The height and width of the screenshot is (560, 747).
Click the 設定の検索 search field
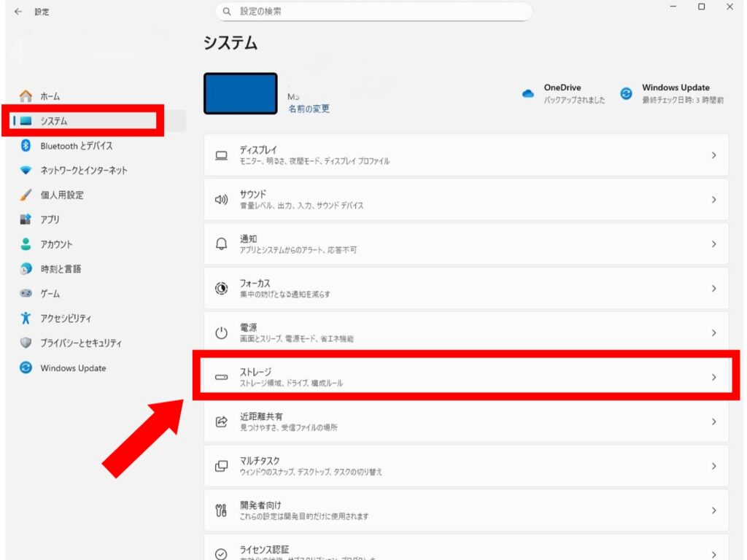coord(373,12)
